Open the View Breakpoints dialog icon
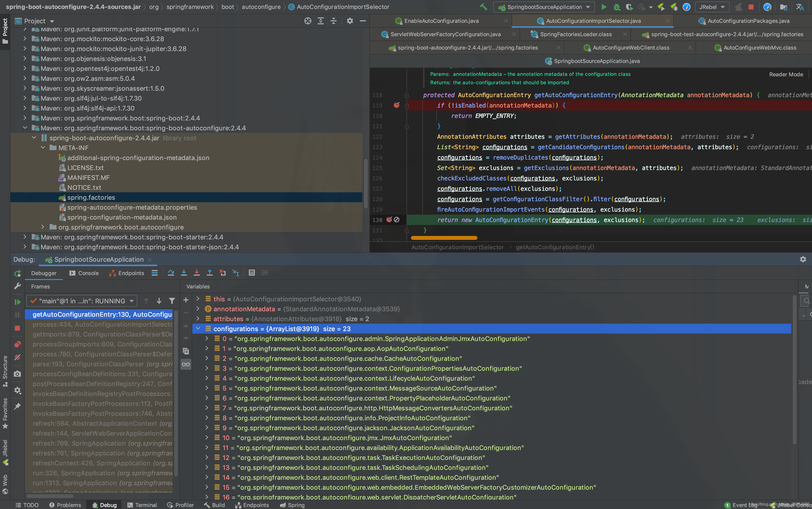 (18, 344)
